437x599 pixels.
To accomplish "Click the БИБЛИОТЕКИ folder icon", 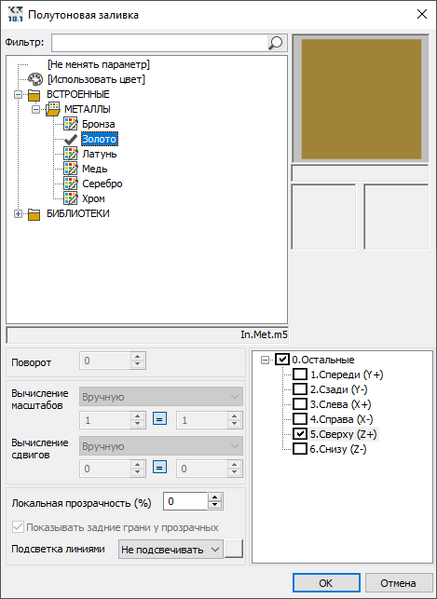I will (x=34, y=214).
